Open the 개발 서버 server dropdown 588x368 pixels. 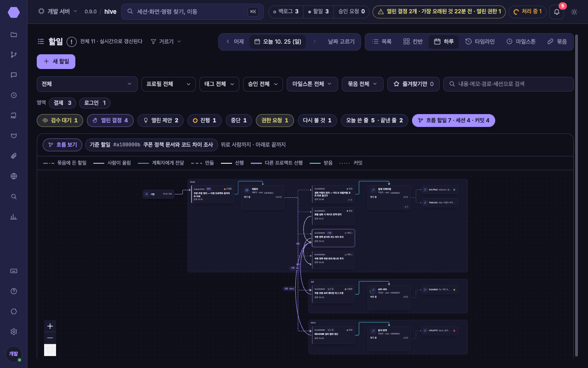click(x=57, y=11)
